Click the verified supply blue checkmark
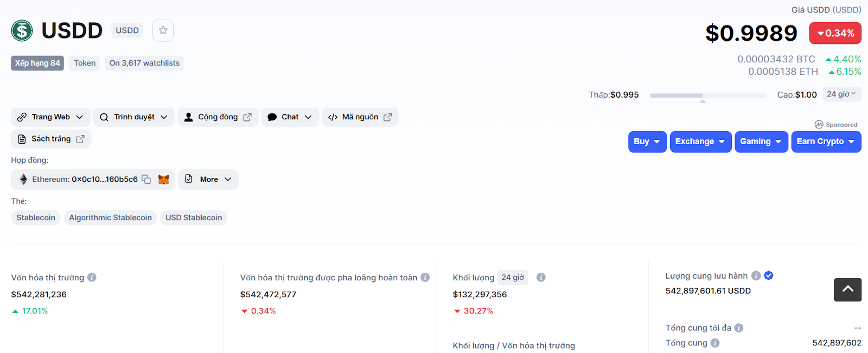Image resolution: width=868 pixels, height=353 pixels. point(768,275)
